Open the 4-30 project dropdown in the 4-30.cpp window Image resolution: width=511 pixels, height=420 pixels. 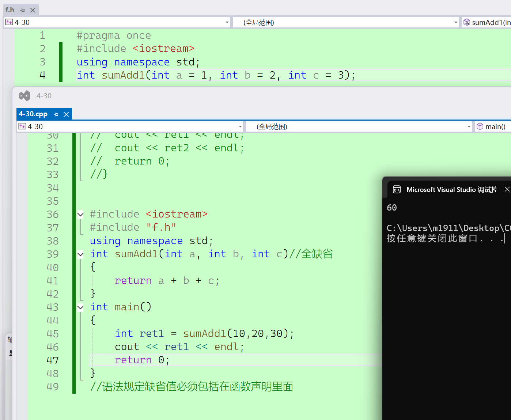tap(130, 126)
